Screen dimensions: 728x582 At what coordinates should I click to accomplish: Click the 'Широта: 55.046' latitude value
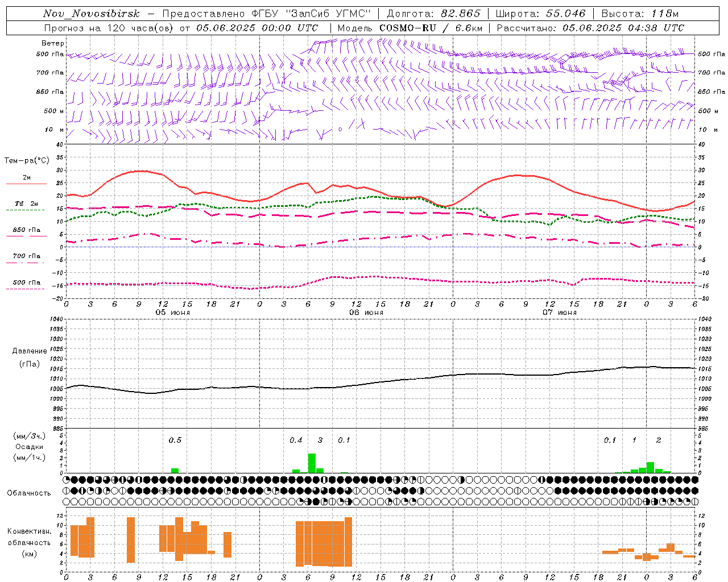point(540,14)
